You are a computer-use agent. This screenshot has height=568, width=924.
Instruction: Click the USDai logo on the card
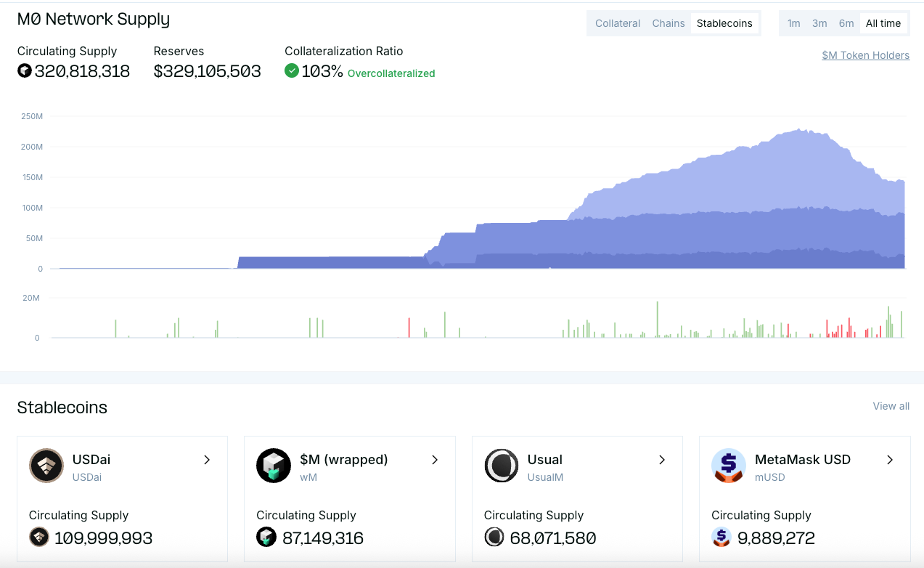(46, 466)
